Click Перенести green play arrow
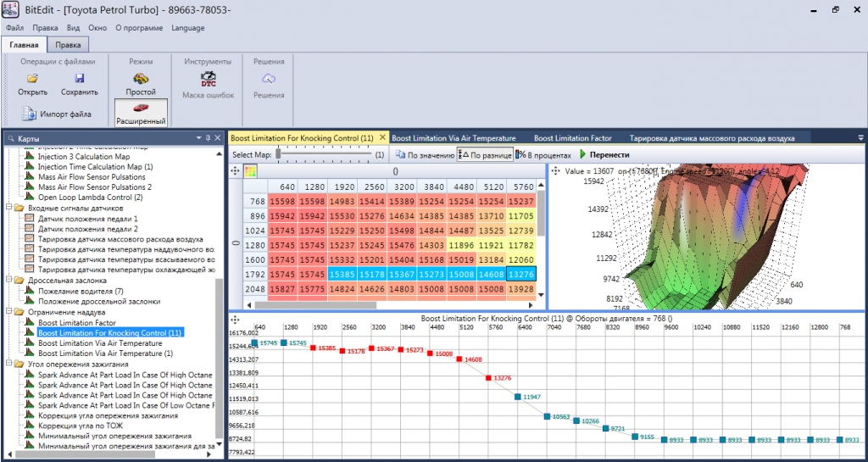The height and width of the screenshot is (462, 868). click(x=583, y=155)
